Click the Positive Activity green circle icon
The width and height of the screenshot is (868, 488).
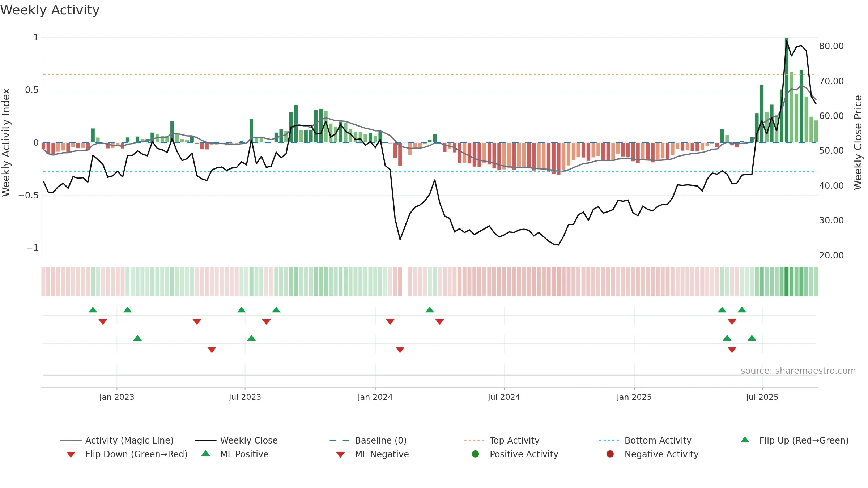(x=475, y=454)
